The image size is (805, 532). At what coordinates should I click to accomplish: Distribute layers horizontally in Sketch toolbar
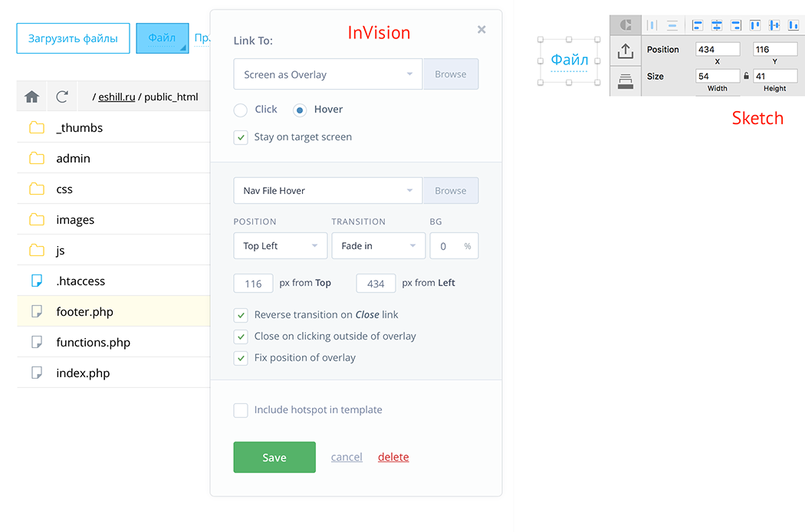coord(652,25)
